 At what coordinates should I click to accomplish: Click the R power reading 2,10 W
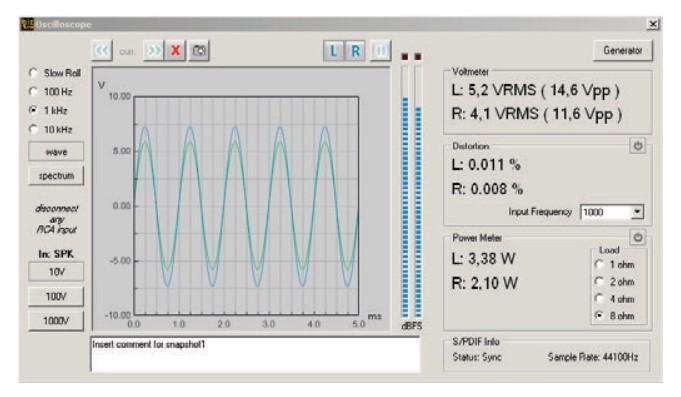tap(485, 283)
